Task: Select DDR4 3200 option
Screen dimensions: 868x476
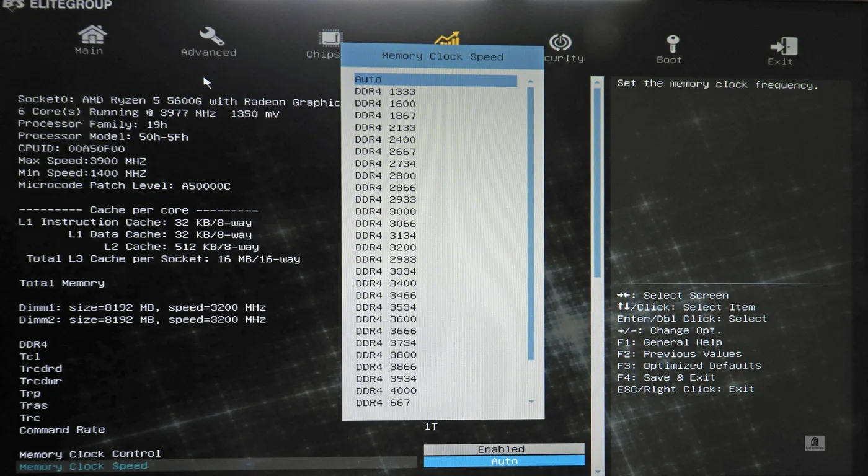Action: 385,247
